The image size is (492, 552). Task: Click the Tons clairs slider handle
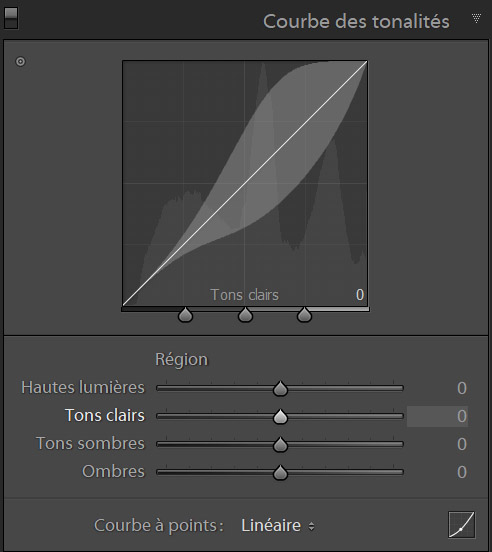click(280, 416)
